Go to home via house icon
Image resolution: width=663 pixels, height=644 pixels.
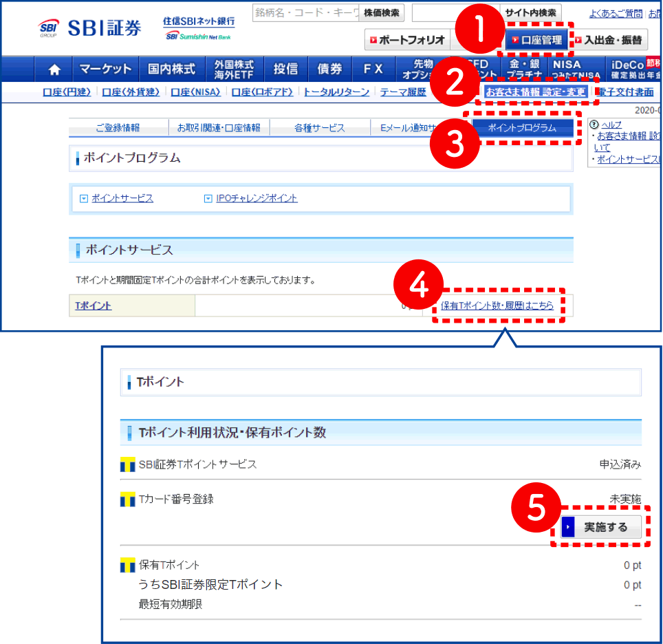click(54, 69)
